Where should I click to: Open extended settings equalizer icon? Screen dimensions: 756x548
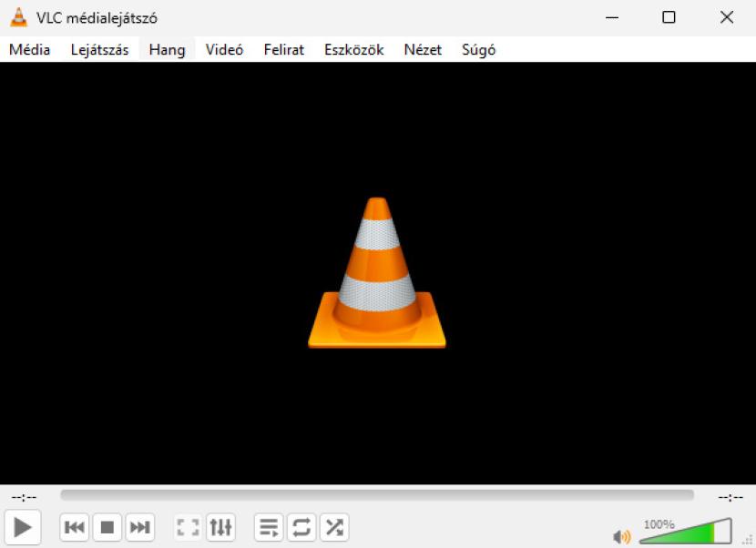point(220,527)
